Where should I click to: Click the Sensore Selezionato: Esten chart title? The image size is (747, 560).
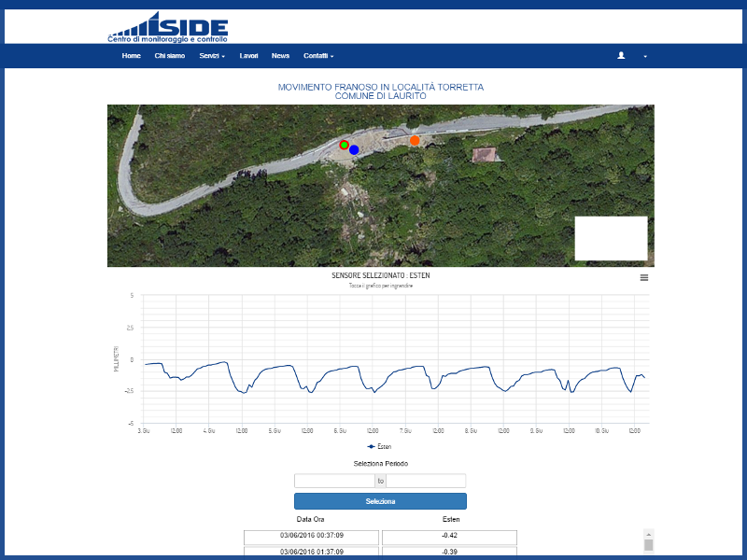[x=381, y=275]
